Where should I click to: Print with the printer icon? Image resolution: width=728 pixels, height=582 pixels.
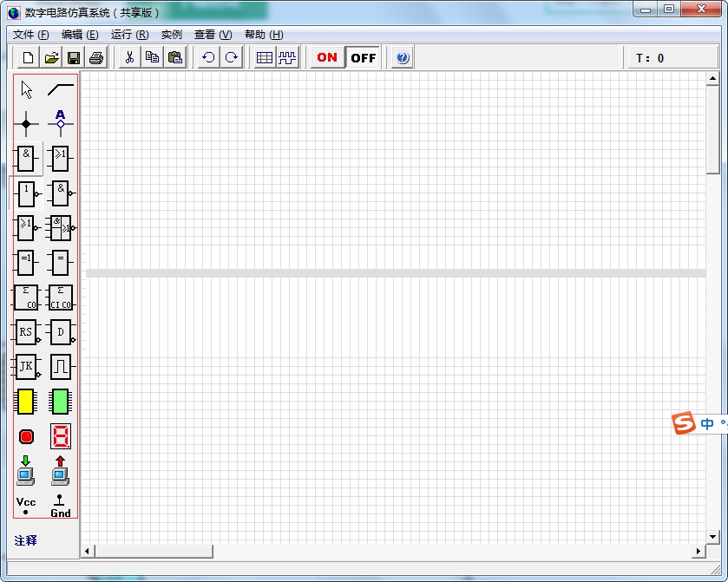coord(96,57)
